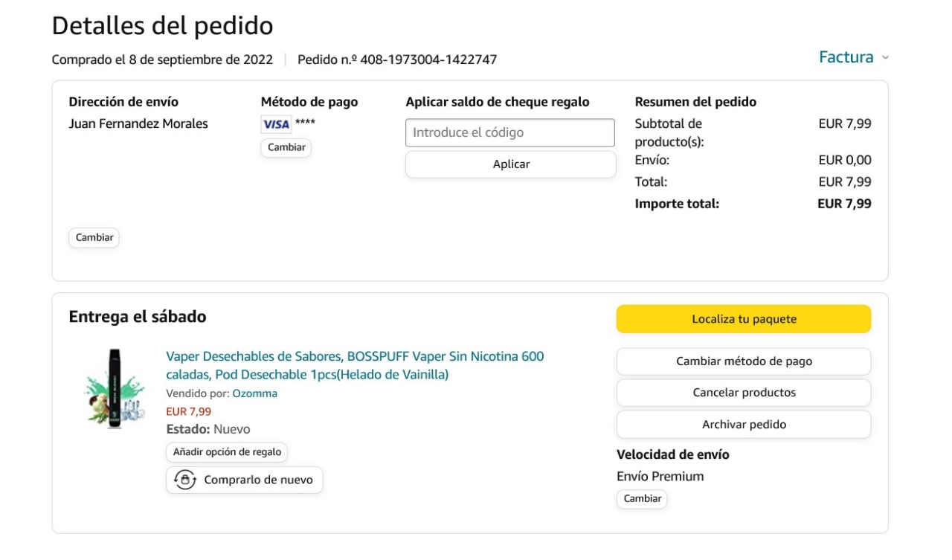
Task: Click Añadir opción de regalo
Action: 227,451
